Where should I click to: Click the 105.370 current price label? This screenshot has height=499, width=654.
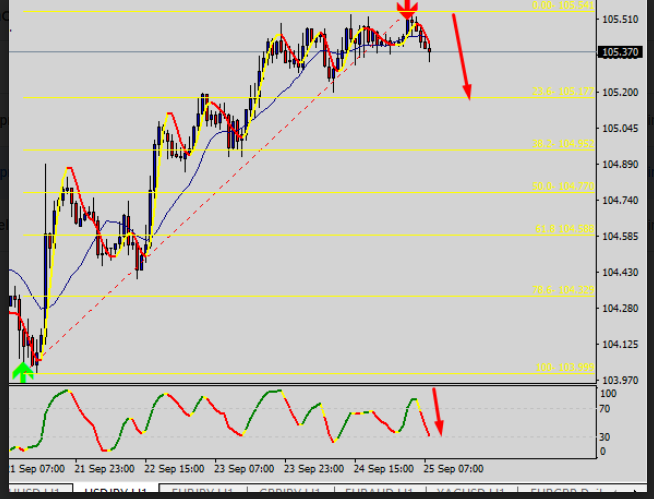tap(617, 52)
